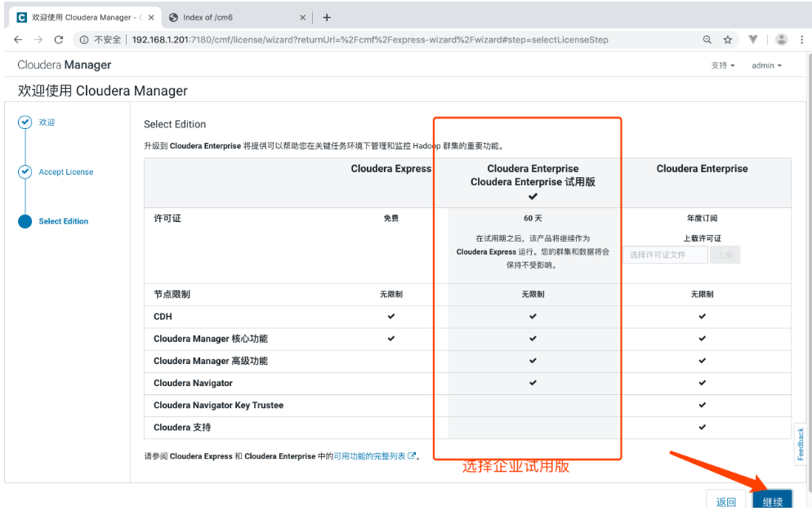Click the V extension icon in toolbar
The height and width of the screenshot is (511, 812).
pyautogui.click(x=753, y=39)
